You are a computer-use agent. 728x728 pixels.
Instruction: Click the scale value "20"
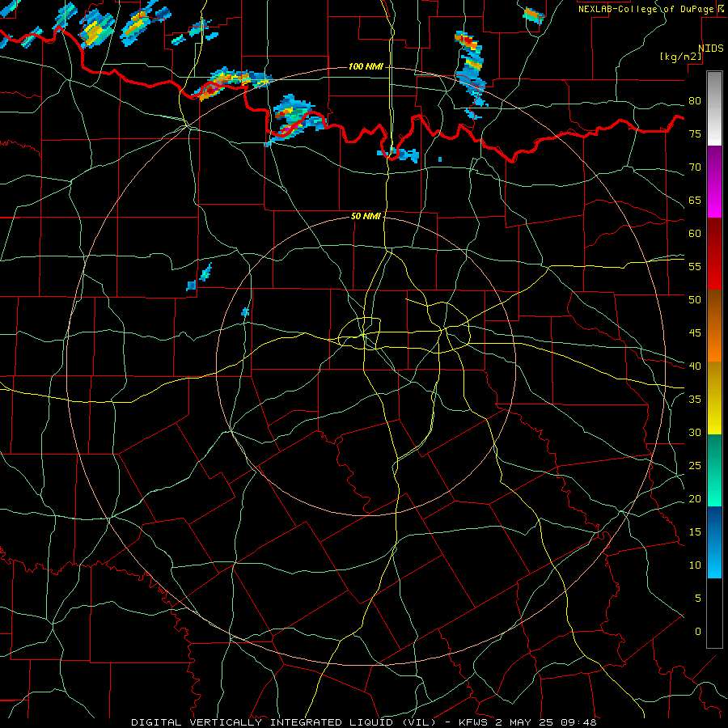(x=695, y=498)
